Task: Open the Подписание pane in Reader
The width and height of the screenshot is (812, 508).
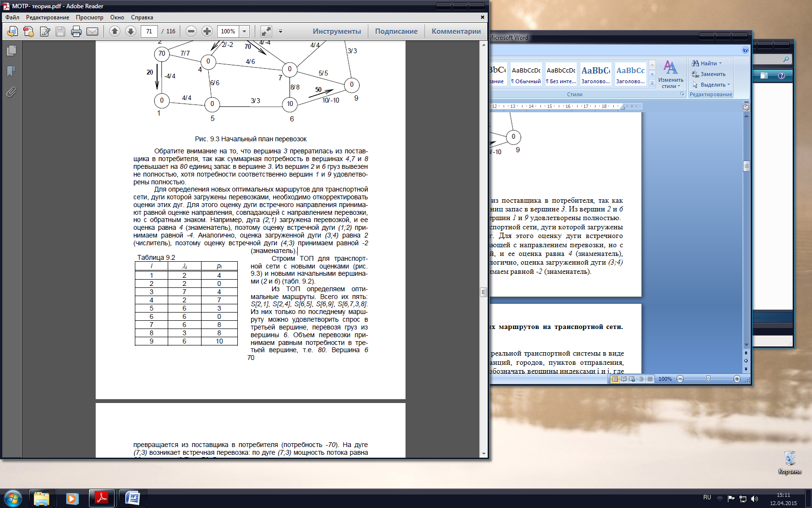Action: tap(396, 31)
